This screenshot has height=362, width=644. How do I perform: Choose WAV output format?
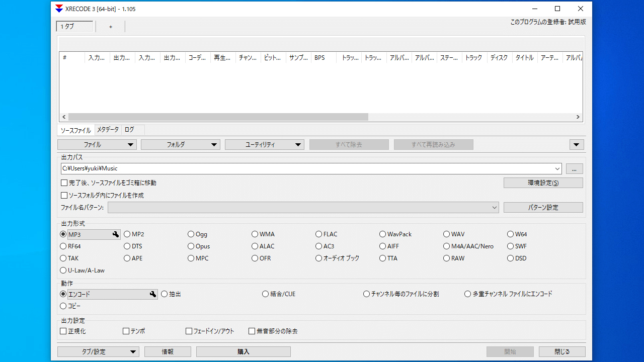454,234
